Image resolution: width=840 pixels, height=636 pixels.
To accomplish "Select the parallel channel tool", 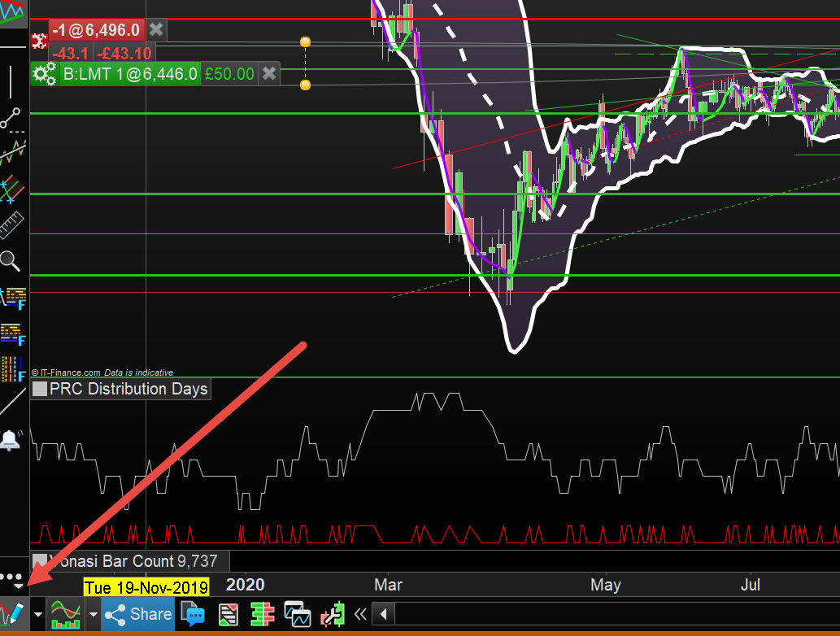I will 12,189.
